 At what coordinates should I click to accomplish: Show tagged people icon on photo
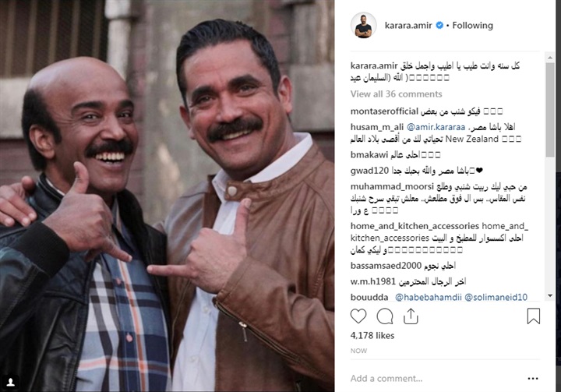[11, 382]
